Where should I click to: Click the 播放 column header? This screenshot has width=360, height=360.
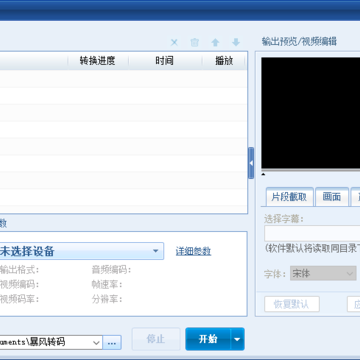pos(224,61)
